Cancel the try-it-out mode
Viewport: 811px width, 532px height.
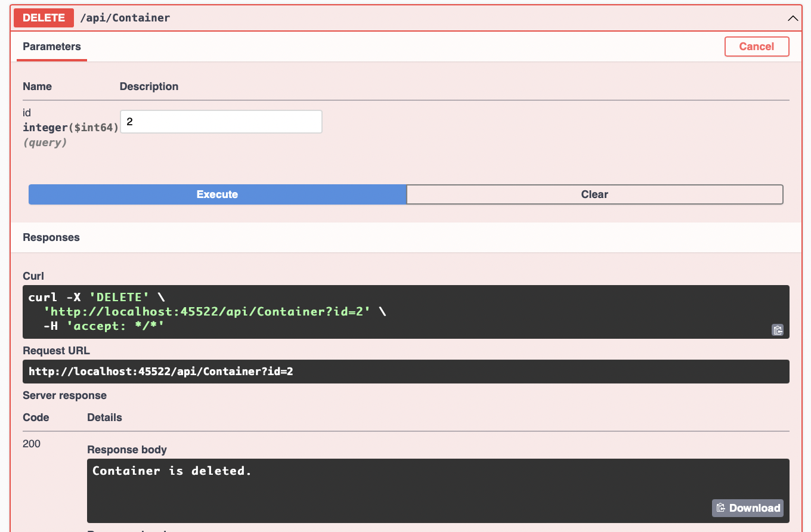tap(756, 46)
